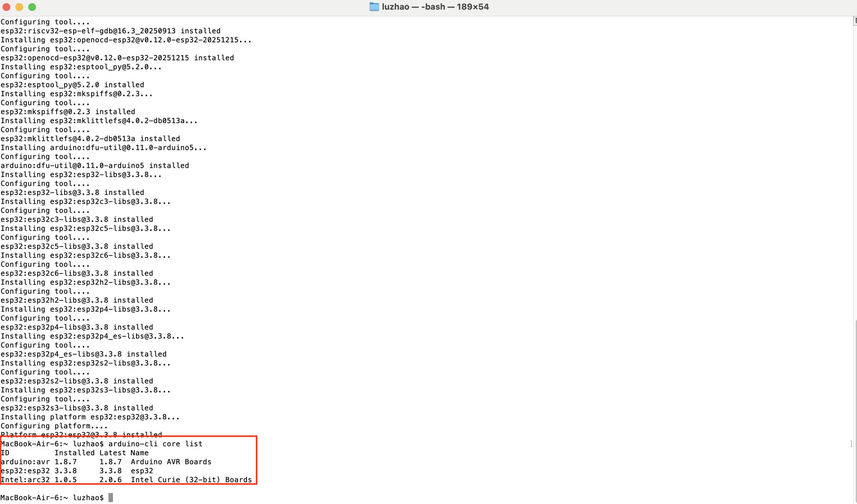The image size is (857, 504).
Task: Click the command mark bracket at right edge
Action: click(851, 444)
